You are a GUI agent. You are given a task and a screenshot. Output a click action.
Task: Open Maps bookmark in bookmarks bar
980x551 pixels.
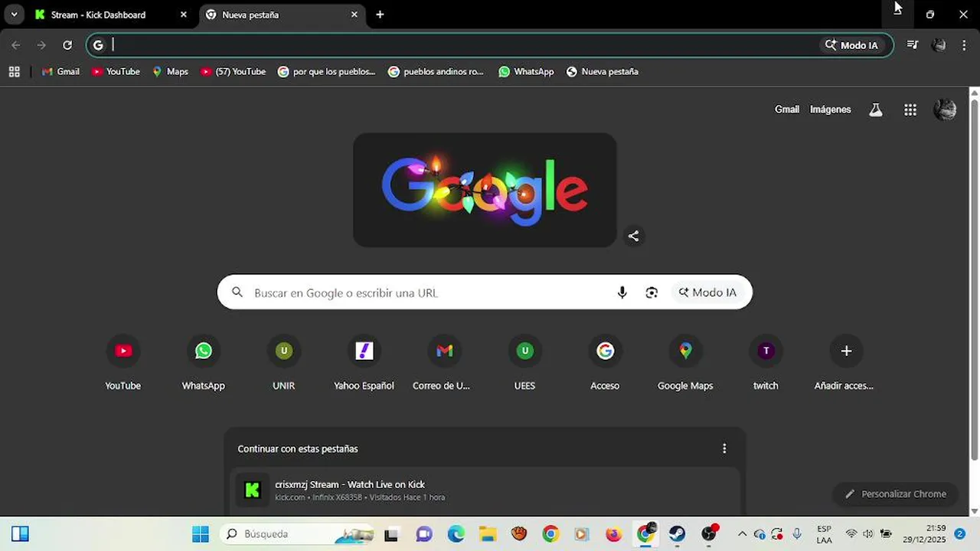tap(170, 71)
